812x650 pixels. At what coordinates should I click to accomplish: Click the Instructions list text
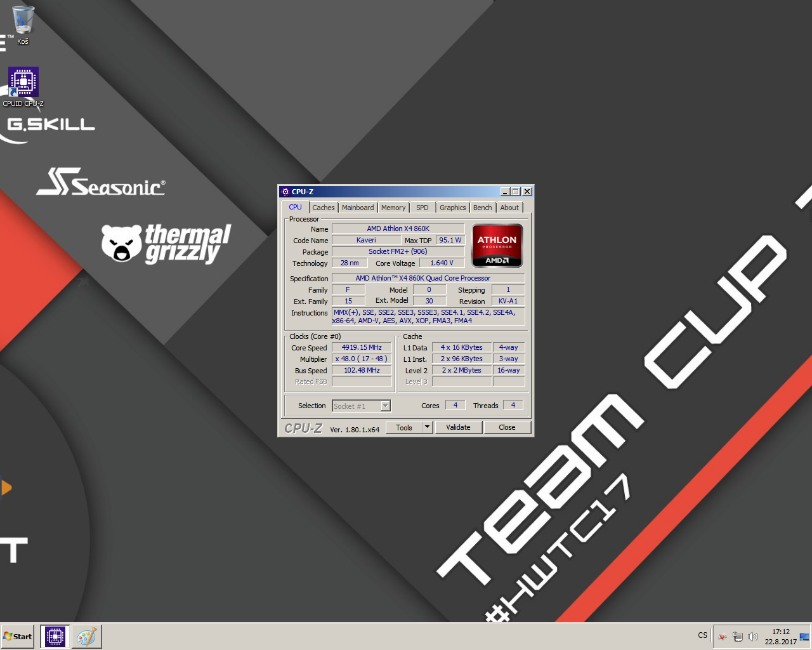click(x=428, y=317)
